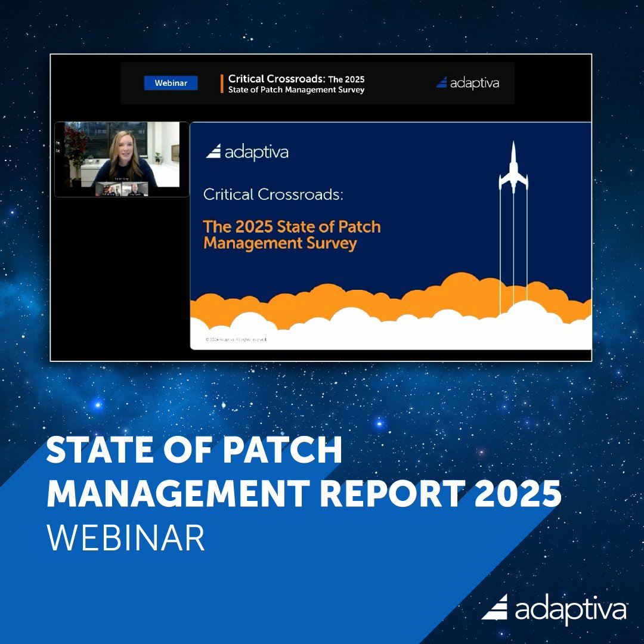Select the blue Adaptiva arrow mark in header
The image size is (644, 644).
[x=442, y=83]
